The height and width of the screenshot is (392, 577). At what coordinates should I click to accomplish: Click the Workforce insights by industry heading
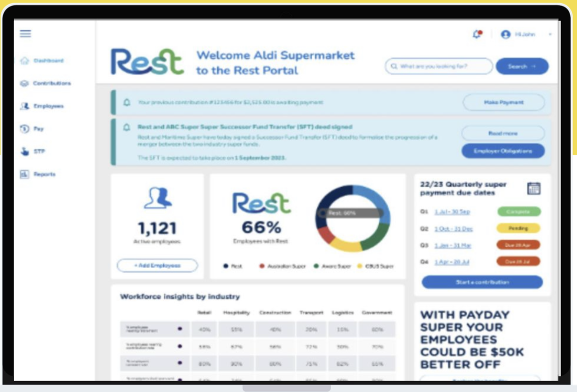[180, 297]
